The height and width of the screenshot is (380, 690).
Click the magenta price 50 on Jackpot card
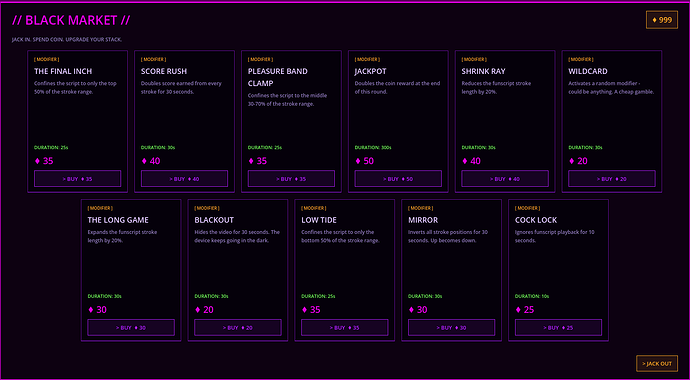364,161
